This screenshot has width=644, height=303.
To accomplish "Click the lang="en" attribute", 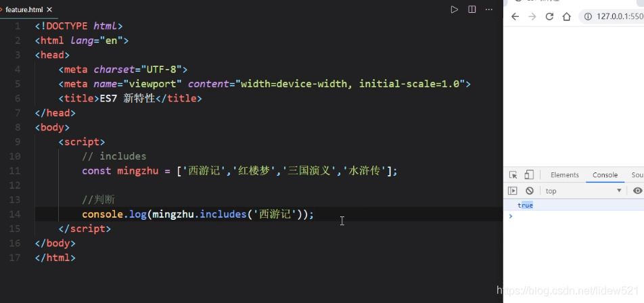I will pyautogui.click(x=97, y=41).
